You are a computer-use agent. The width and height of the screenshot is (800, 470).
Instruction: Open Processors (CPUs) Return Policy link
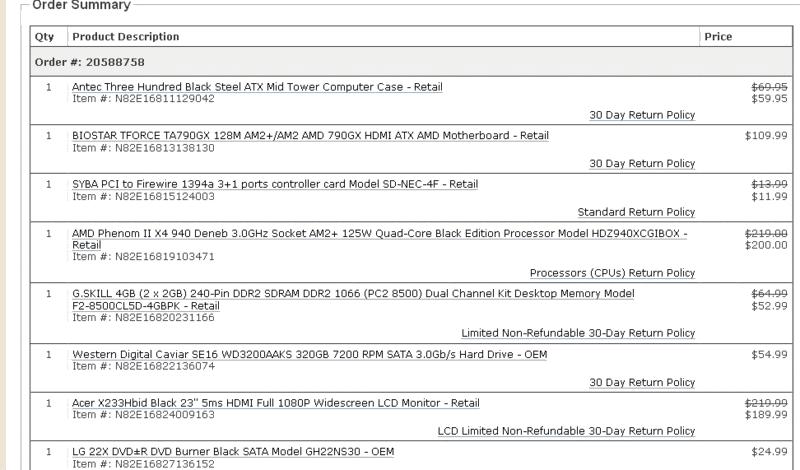pos(612,273)
